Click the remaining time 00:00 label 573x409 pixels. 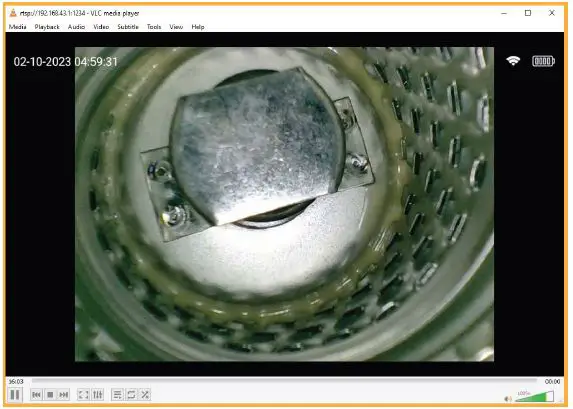coord(552,381)
